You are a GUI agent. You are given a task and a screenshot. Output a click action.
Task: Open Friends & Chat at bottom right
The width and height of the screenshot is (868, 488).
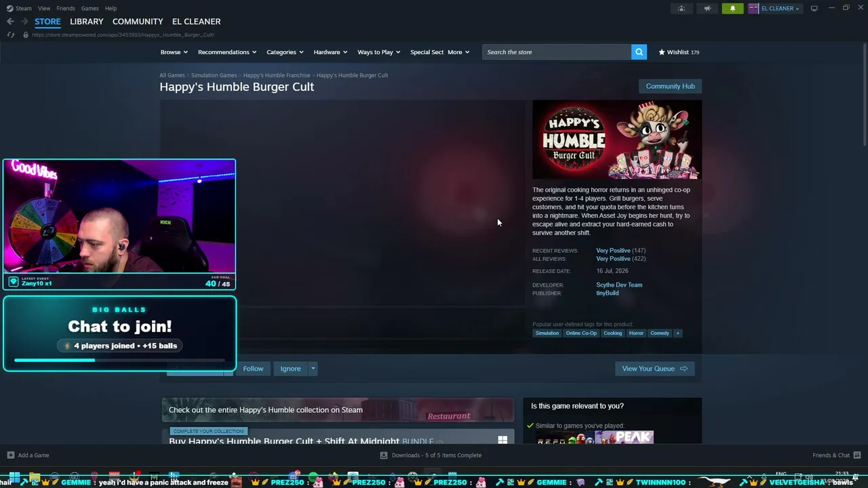click(836, 455)
